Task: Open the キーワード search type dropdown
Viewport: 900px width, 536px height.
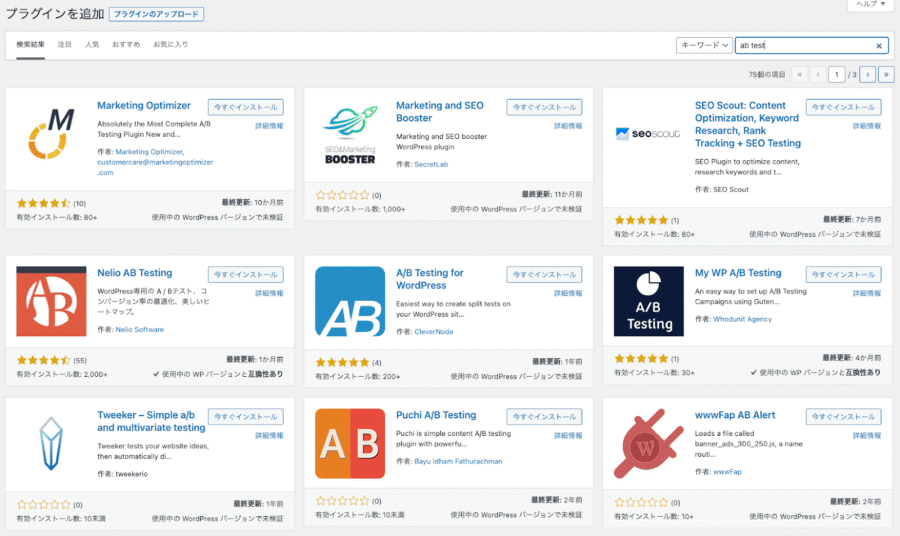Action: pos(704,45)
